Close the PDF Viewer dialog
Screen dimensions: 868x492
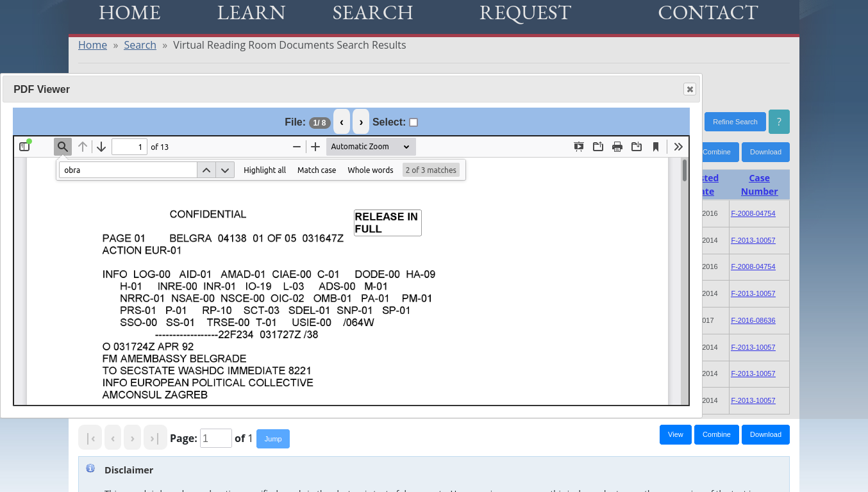point(690,89)
